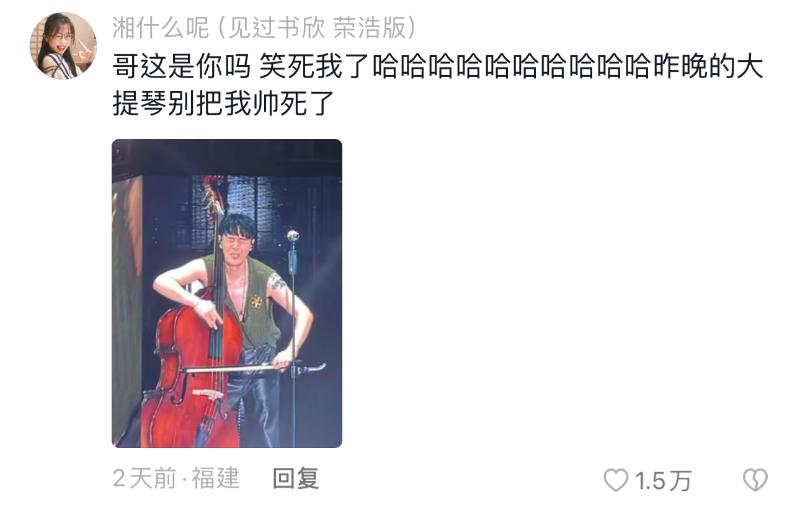800x515 pixels.
Task: Like the comment with the heart icon
Action: [616, 480]
